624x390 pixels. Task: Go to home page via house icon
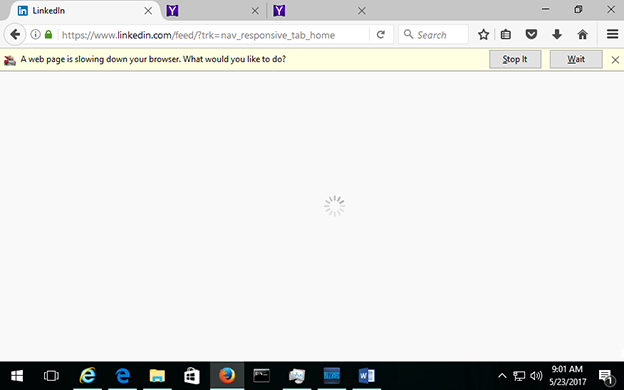pyautogui.click(x=583, y=35)
